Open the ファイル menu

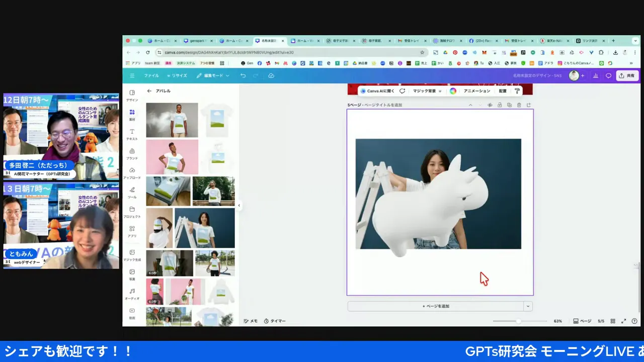pyautogui.click(x=151, y=75)
